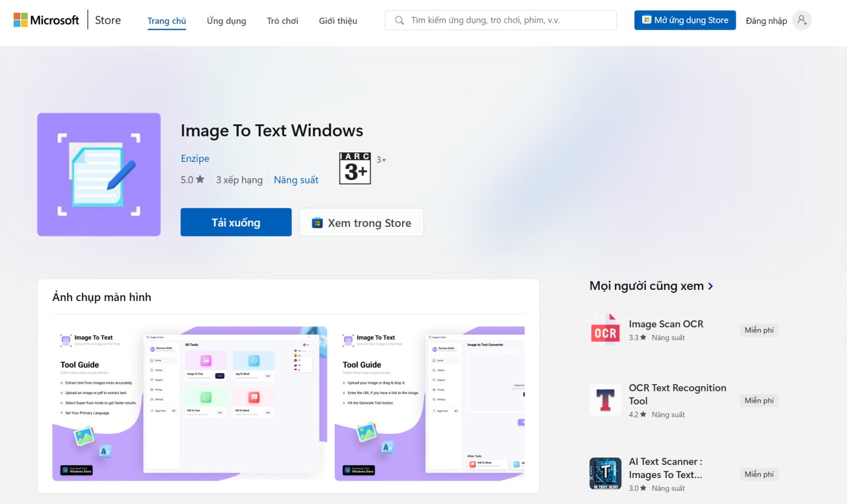
Task: Click the IARC 3+ rating badge
Action: (355, 168)
